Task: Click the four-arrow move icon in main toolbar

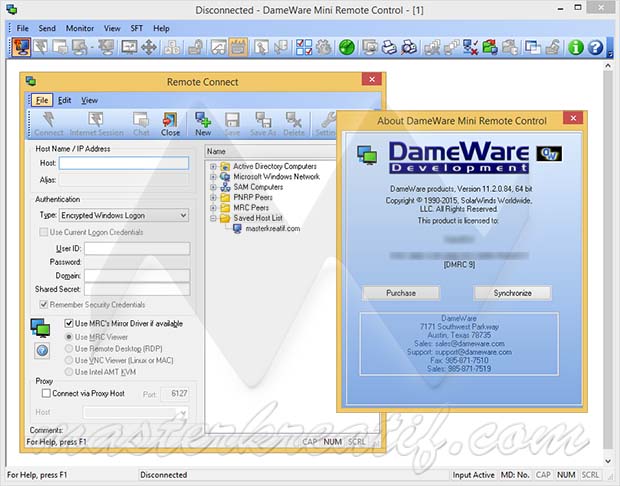Action: 149,47
